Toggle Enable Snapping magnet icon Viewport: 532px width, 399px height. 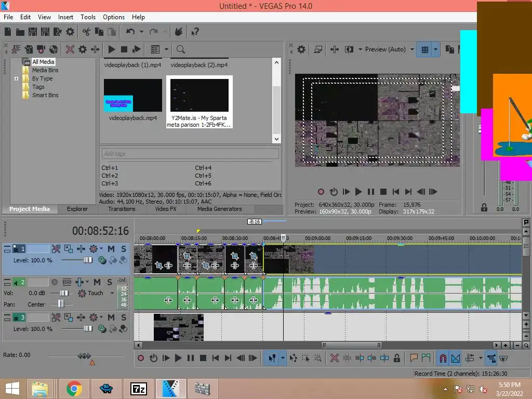tap(443, 358)
